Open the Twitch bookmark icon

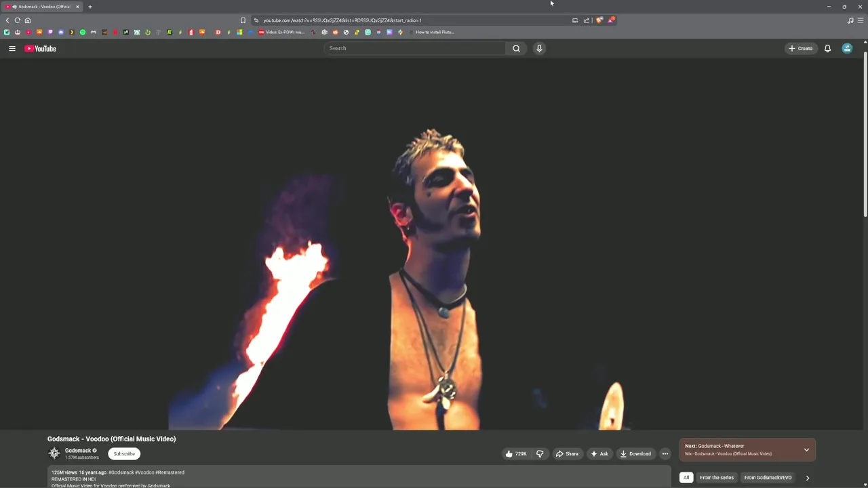pyautogui.click(x=50, y=32)
